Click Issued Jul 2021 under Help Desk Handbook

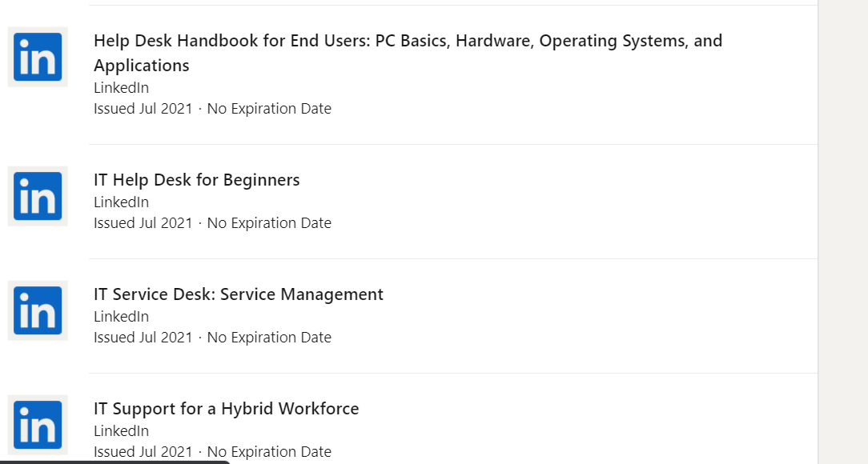point(143,109)
